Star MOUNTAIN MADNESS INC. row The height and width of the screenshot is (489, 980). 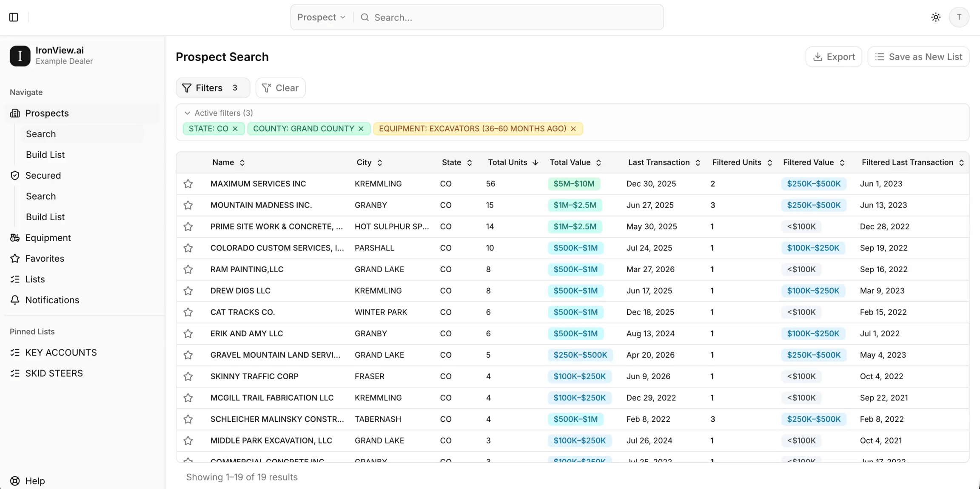[x=188, y=205]
